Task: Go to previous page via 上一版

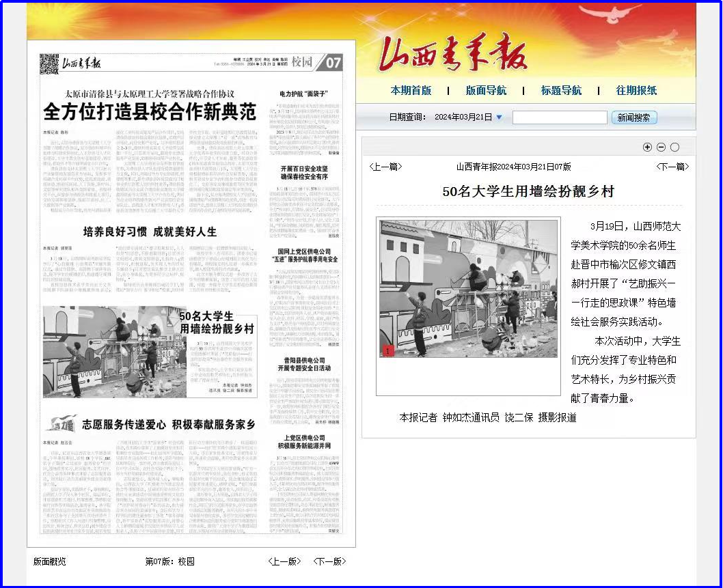Action: (284, 561)
